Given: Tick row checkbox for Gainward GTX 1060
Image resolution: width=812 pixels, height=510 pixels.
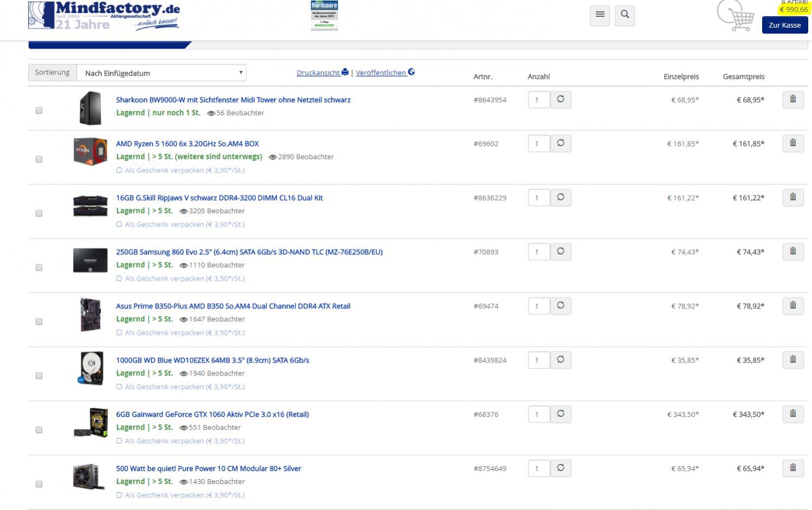Looking at the screenshot, I should click(x=39, y=430).
